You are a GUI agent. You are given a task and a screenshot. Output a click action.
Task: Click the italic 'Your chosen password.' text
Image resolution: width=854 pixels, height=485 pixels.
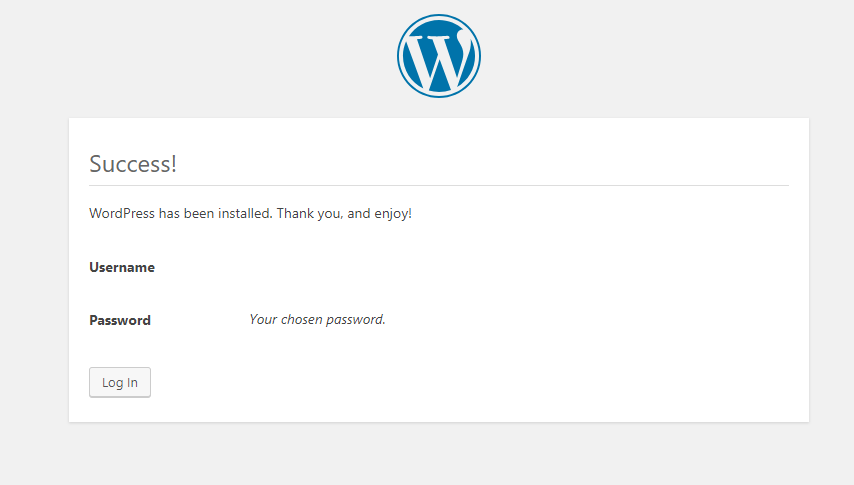317,319
